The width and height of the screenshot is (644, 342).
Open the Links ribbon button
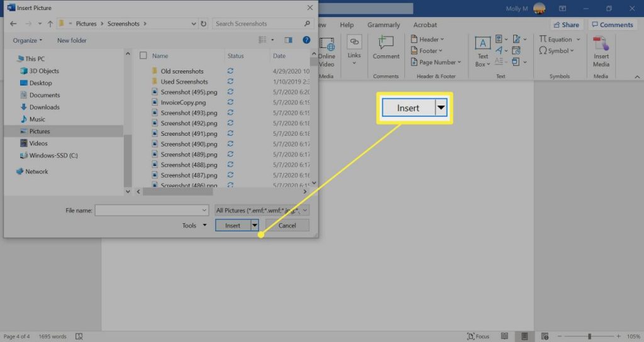tap(354, 50)
